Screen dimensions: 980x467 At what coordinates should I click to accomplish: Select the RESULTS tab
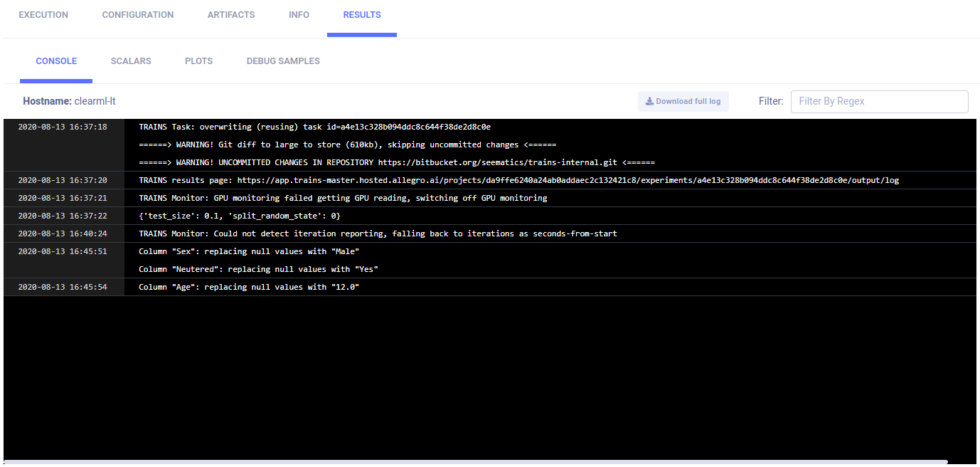pos(362,15)
